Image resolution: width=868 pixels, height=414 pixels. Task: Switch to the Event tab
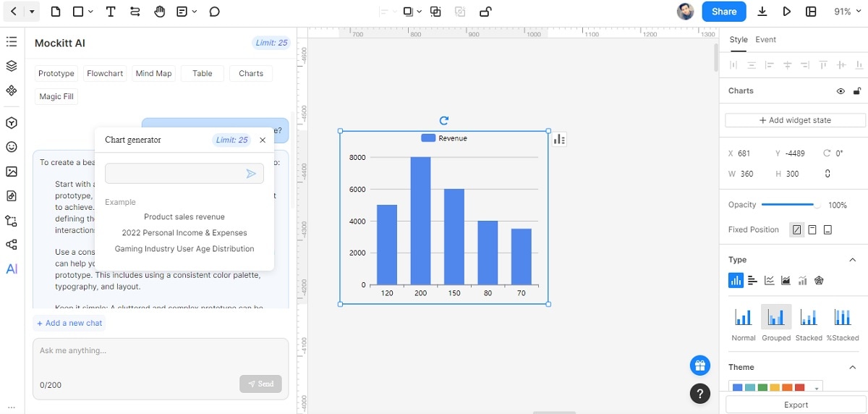766,40
